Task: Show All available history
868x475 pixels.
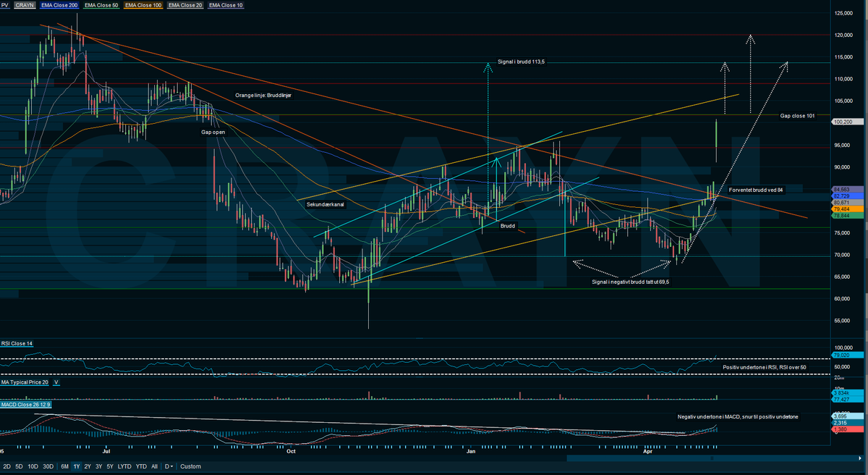Action: click(x=154, y=466)
